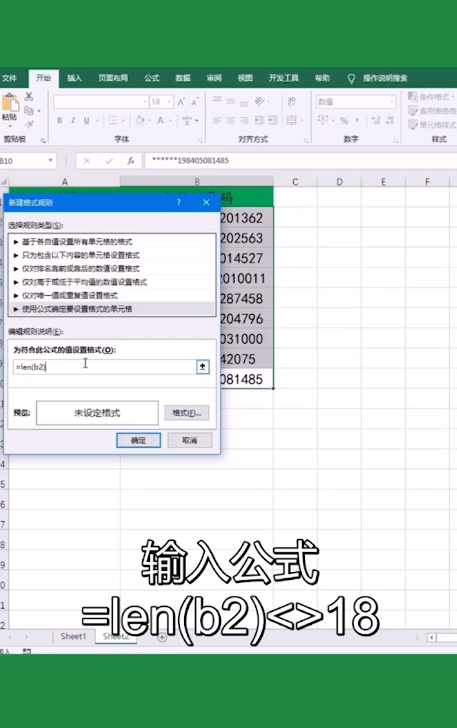Click the Format Painter brush icon
The image size is (457, 728).
tap(30, 124)
